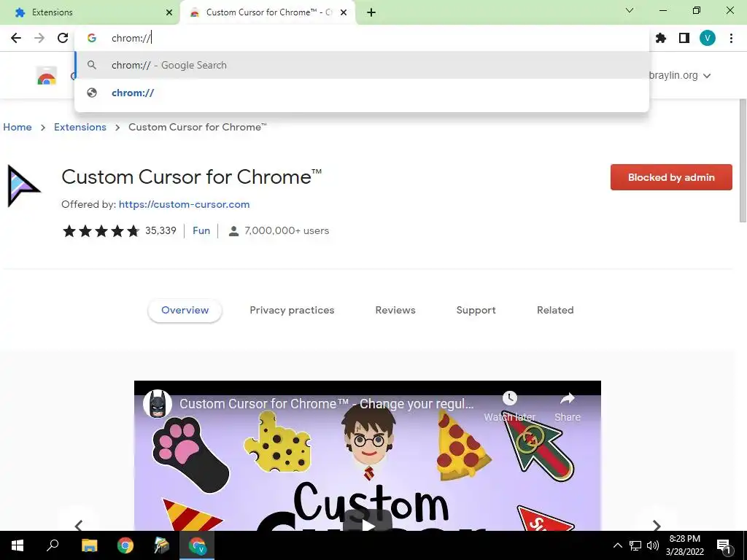747x560 pixels.
Task: Switch to the Reviews tab
Action: (395, 310)
